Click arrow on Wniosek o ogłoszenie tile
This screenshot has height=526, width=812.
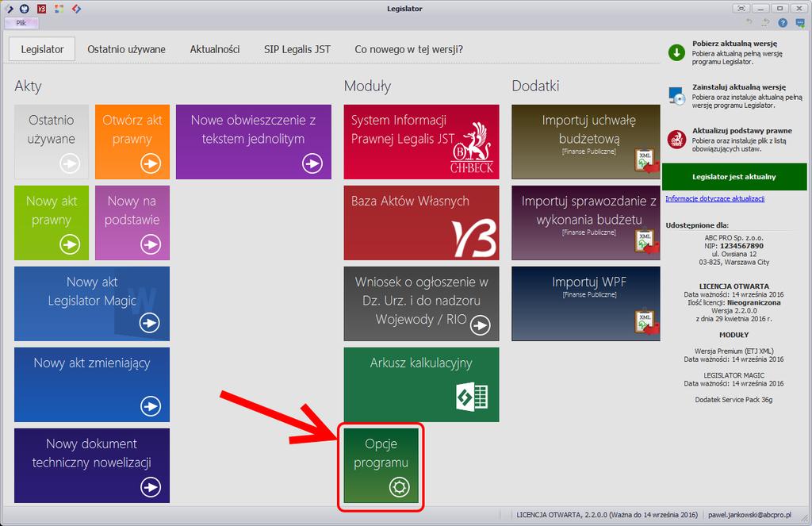[481, 325]
